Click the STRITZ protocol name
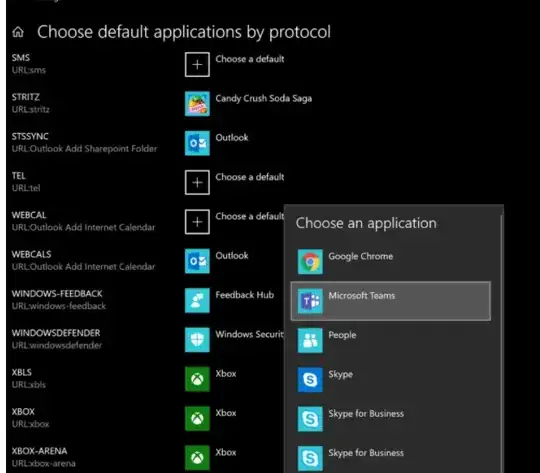Image resolution: width=540 pixels, height=473 pixels. pyautogui.click(x=26, y=97)
